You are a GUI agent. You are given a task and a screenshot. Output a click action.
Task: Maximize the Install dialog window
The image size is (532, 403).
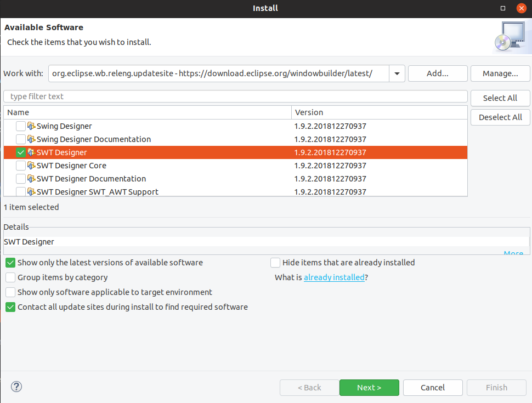503,8
